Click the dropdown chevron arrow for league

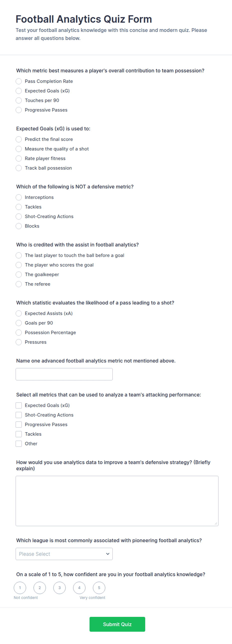pyautogui.click(x=108, y=554)
